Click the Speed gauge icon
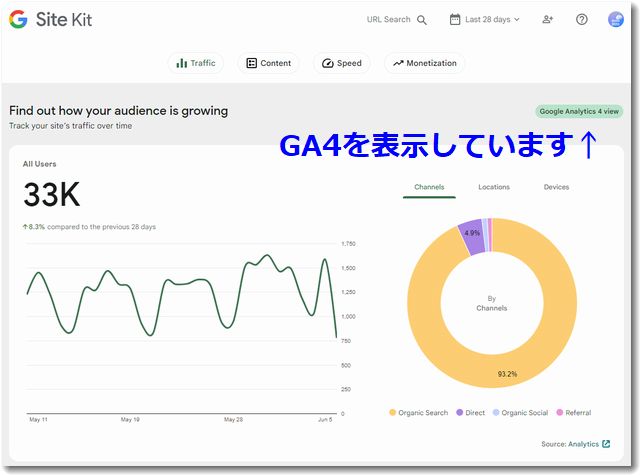Image resolution: width=640 pixels, height=475 pixels. [327, 63]
